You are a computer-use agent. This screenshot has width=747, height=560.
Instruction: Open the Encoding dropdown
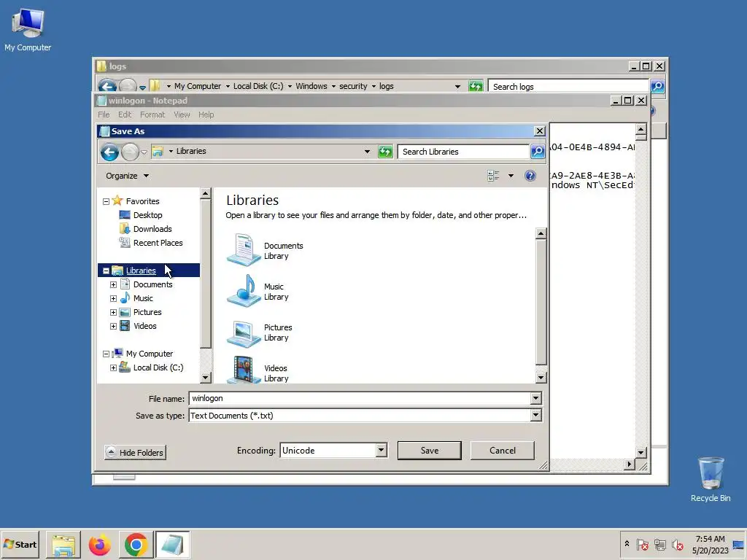(381, 450)
